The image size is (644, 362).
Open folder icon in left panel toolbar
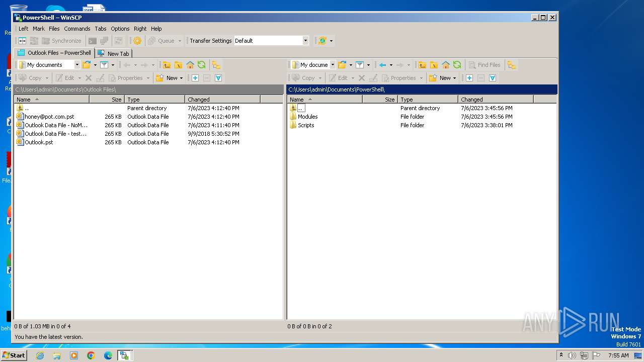coord(87,65)
